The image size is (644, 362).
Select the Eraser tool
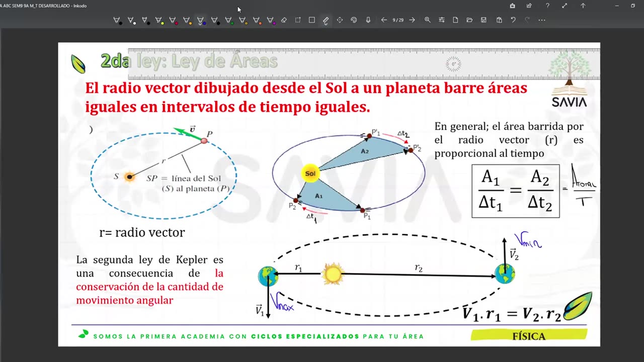click(x=284, y=20)
